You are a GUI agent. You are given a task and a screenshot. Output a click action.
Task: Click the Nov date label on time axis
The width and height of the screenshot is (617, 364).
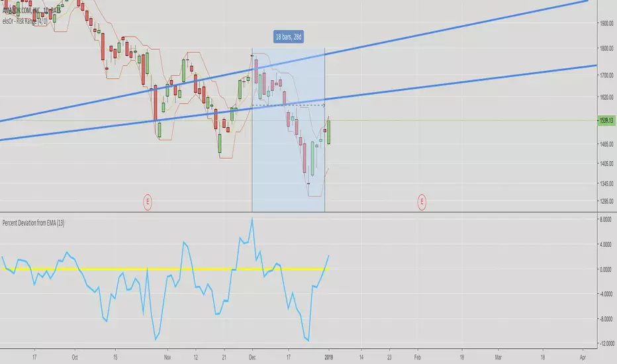click(167, 357)
